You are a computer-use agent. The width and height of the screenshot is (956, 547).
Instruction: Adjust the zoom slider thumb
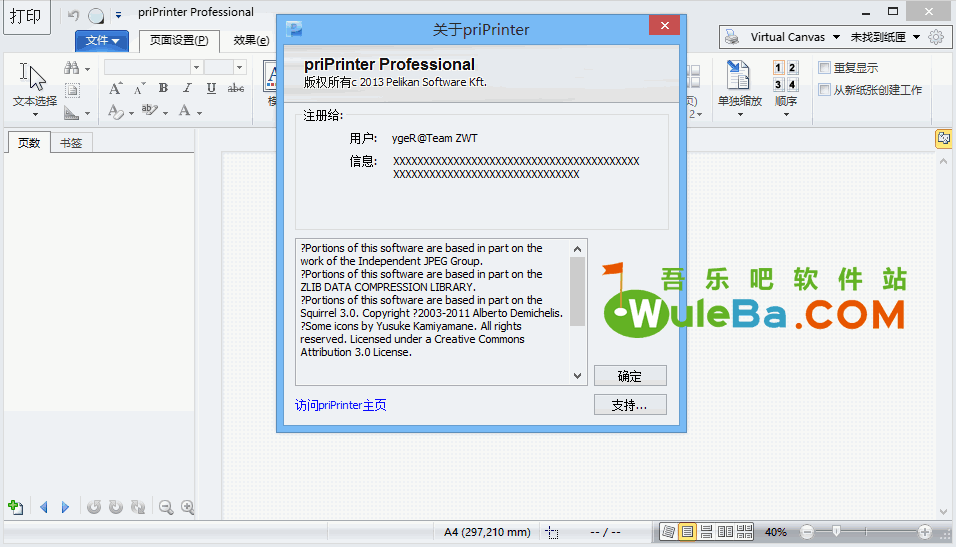point(836,532)
